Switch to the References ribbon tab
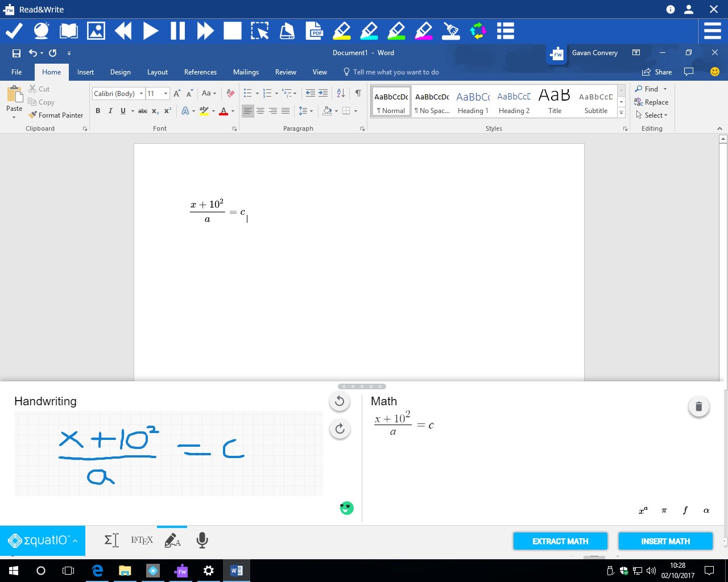This screenshot has width=728, height=582. 200,72
